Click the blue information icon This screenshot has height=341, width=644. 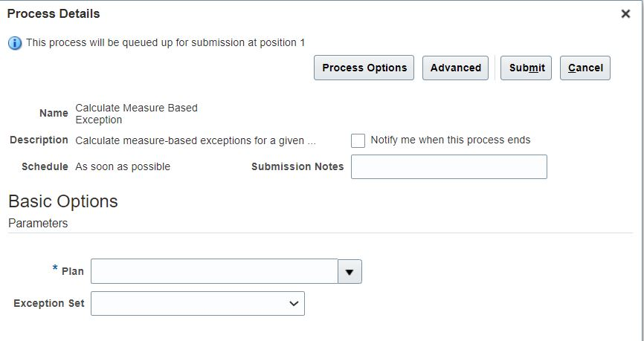point(15,43)
